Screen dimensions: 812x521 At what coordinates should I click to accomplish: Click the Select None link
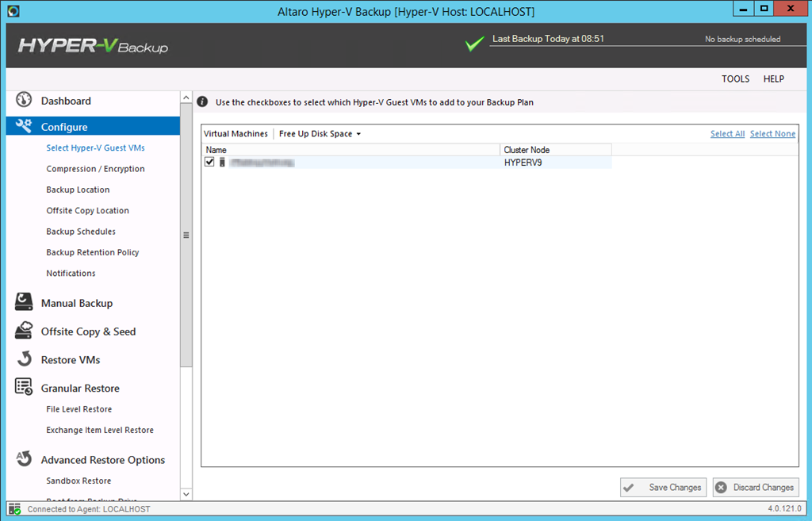(772, 133)
